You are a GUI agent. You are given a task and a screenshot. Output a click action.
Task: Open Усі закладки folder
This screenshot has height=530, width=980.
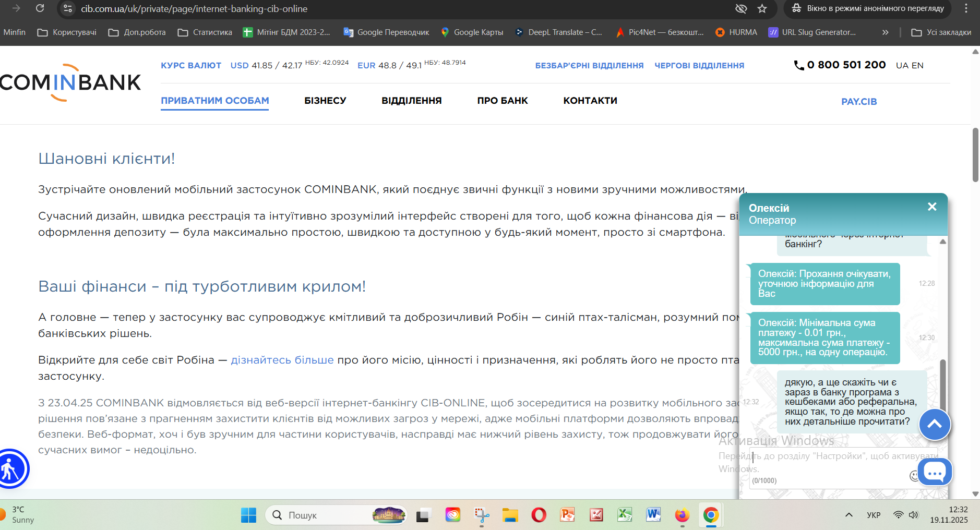pyautogui.click(x=941, y=32)
